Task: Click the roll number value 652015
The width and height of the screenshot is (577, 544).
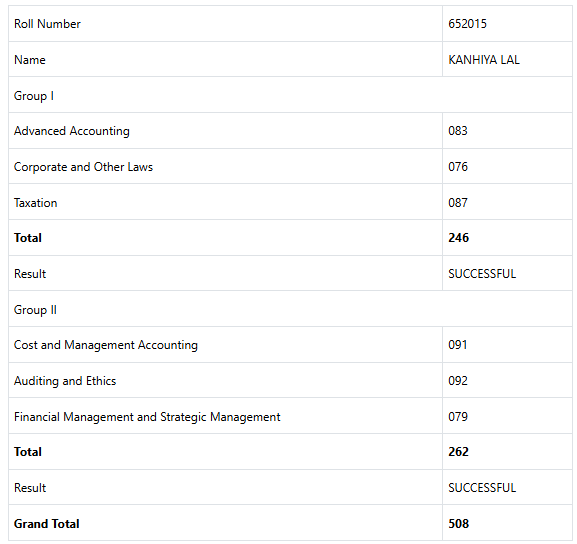Action: [x=467, y=24]
